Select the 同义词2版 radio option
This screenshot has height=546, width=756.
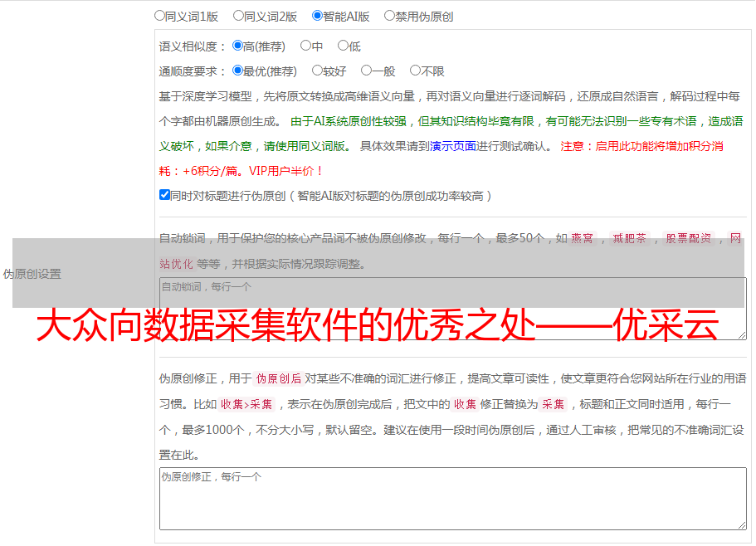point(238,15)
